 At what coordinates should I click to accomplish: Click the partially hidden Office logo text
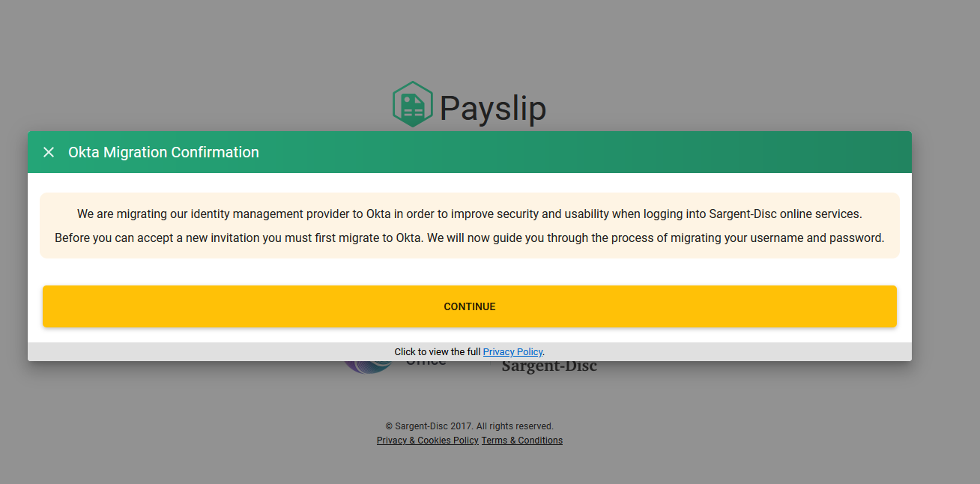(426, 364)
